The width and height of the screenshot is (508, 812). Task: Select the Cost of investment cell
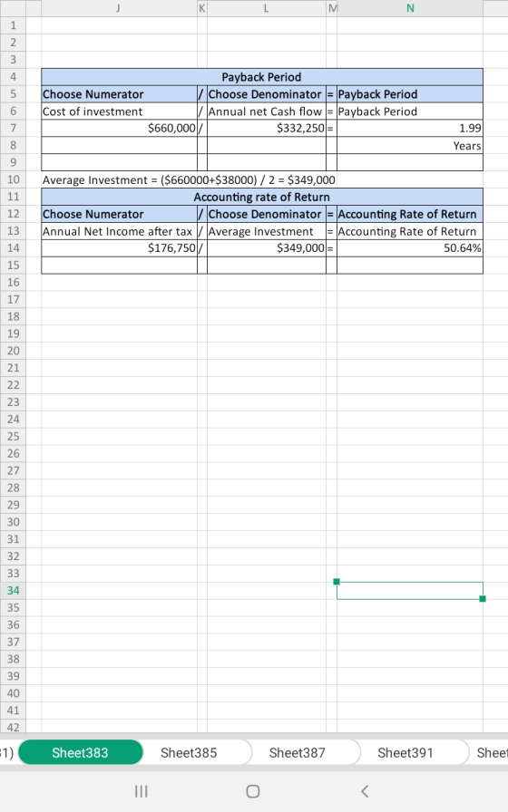(x=119, y=111)
